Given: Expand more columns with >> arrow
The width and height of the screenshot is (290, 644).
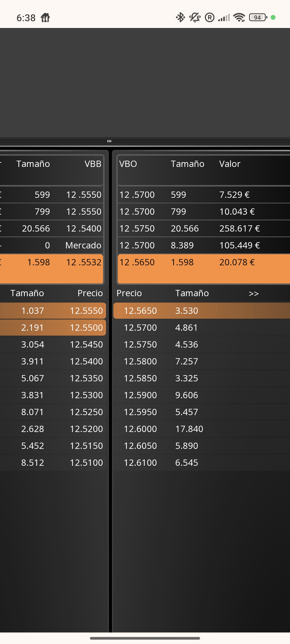Looking at the screenshot, I should coord(254,294).
